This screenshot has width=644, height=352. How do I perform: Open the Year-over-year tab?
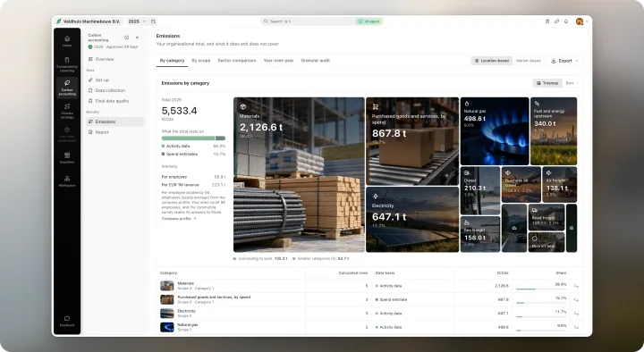click(278, 61)
